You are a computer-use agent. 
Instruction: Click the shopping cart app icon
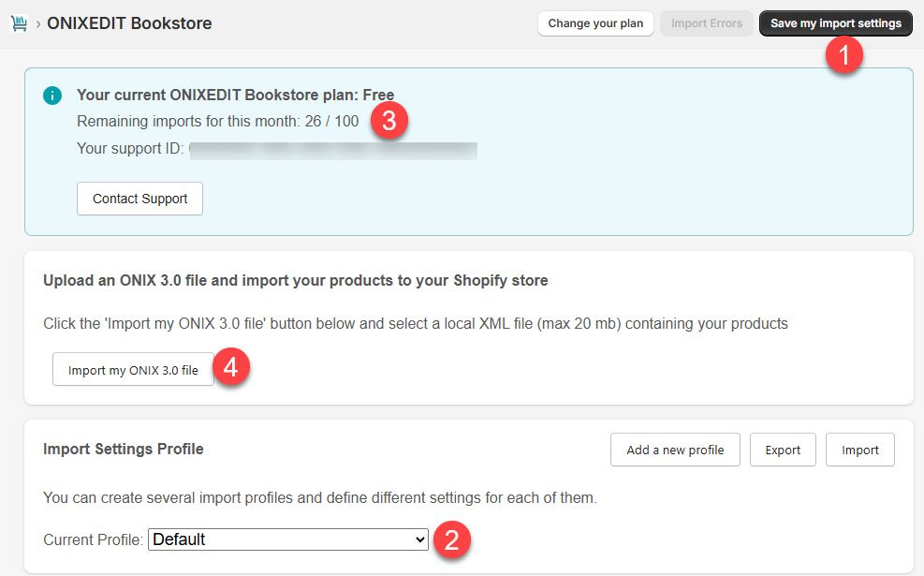click(x=19, y=23)
